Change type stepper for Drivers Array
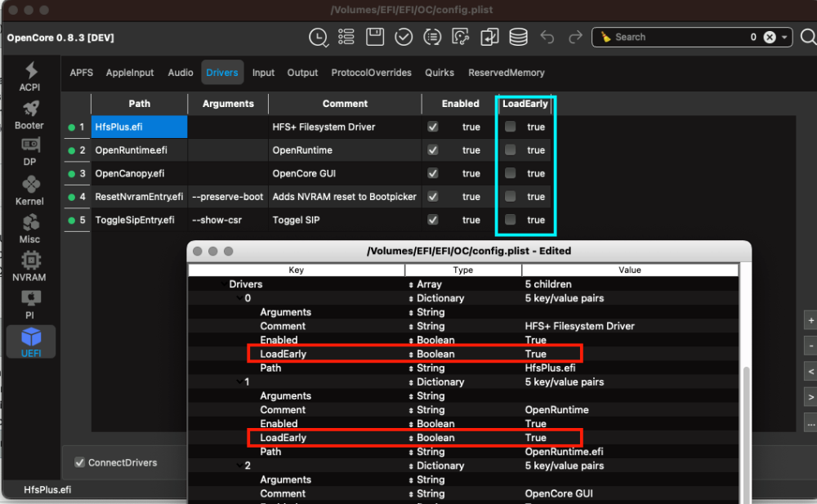 click(411, 284)
